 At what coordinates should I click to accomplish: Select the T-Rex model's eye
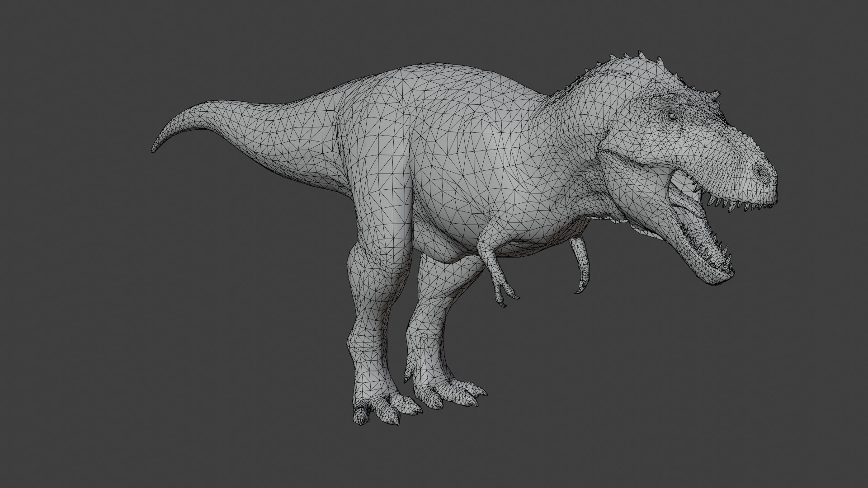[x=672, y=116]
